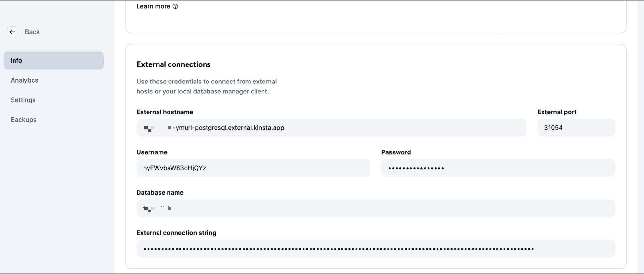Screen dimensions: 644x274
Task: Click the Back button
Action: point(32,32)
